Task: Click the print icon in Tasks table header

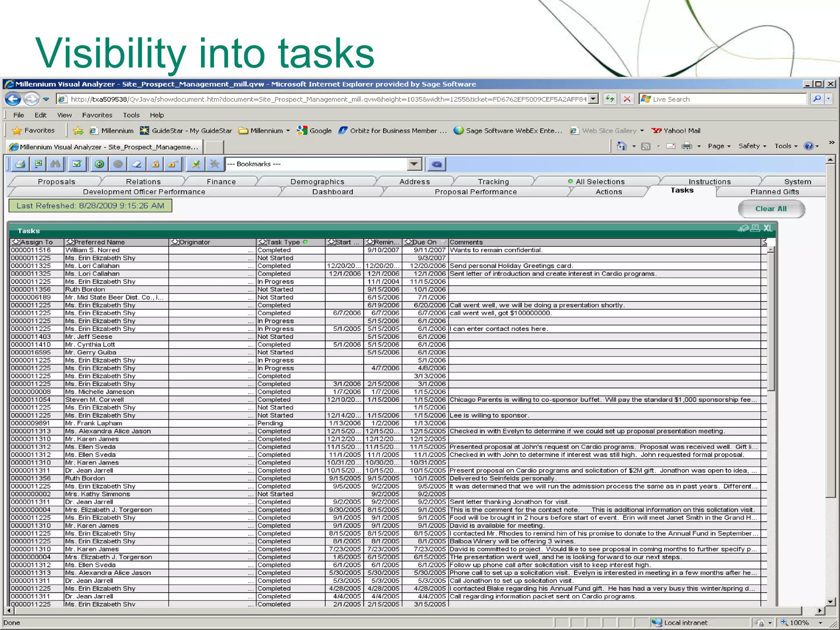Action: point(755,228)
